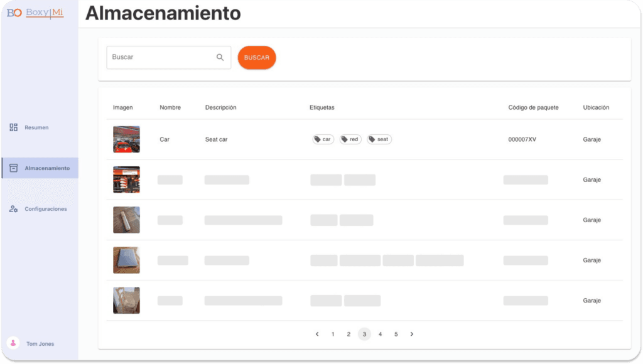The height and width of the screenshot is (364, 643).
Task: Click the Almacenamiento archive box icon
Action: click(13, 168)
